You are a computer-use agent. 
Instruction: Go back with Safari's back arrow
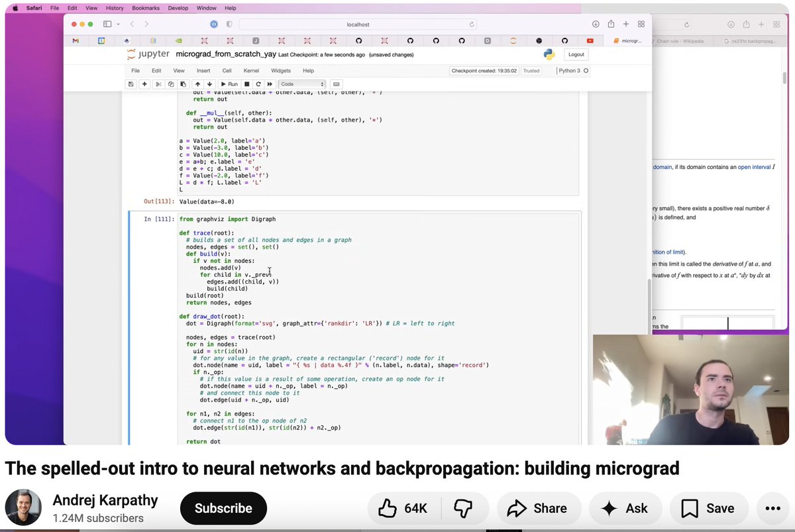(132, 24)
